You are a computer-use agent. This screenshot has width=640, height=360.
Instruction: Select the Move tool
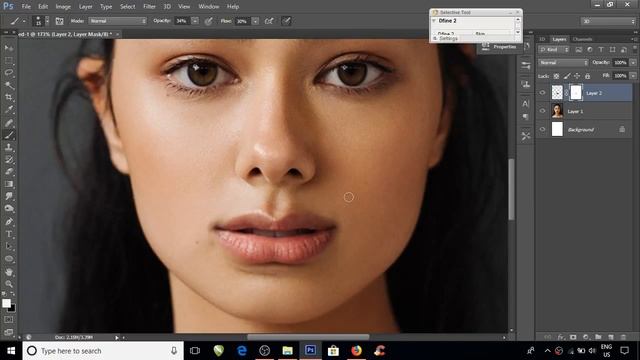click(x=9, y=48)
